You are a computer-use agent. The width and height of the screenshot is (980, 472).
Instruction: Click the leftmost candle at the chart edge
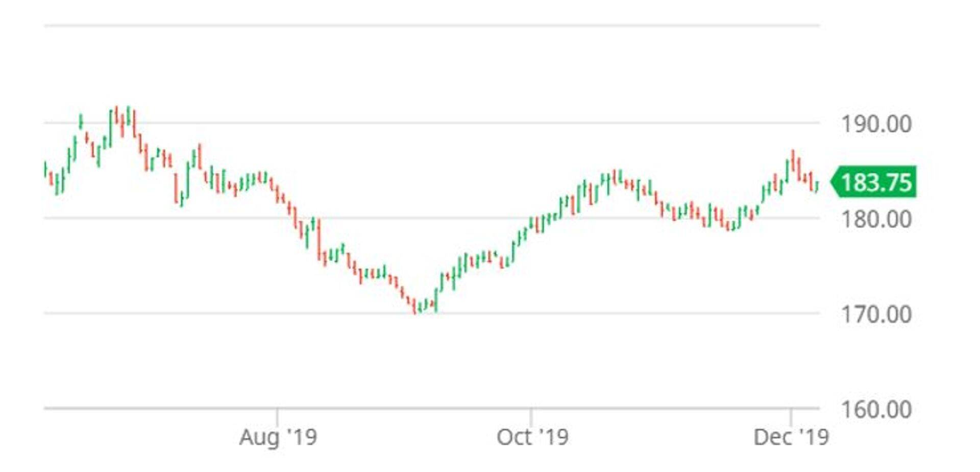[45, 169]
